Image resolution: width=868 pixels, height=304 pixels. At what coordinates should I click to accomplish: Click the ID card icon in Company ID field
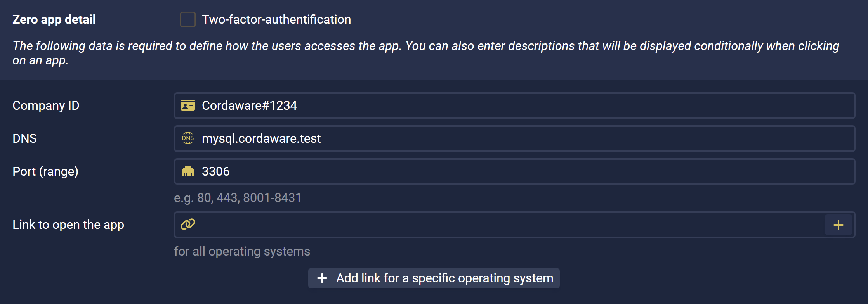pos(188,105)
